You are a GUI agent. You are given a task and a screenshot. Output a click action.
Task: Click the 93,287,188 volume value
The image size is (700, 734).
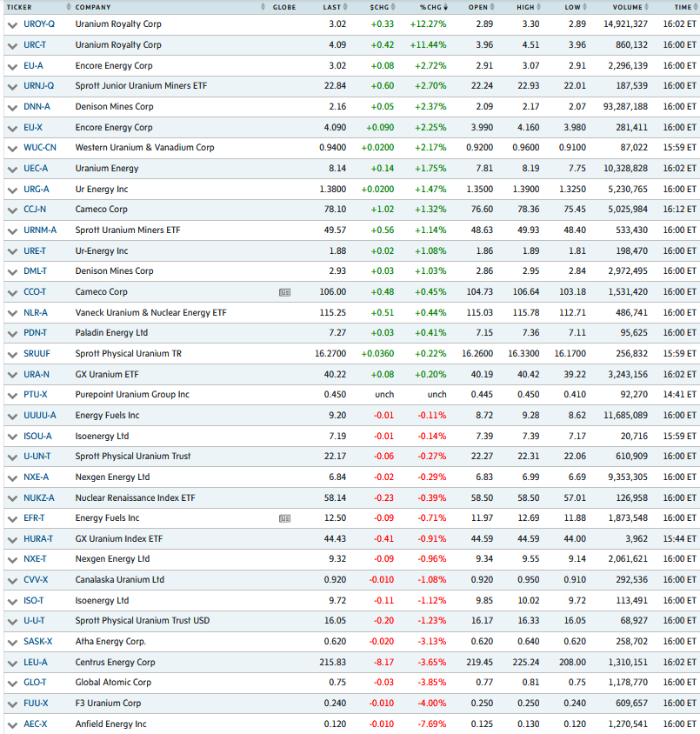[x=625, y=106]
